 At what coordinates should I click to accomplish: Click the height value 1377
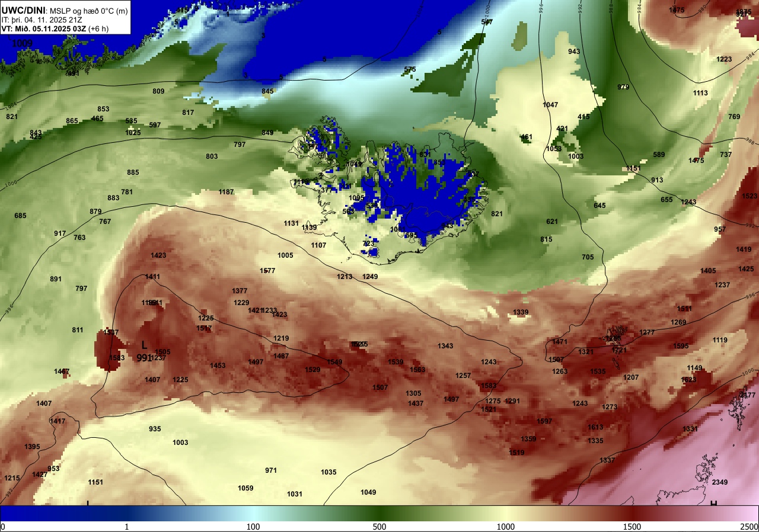[240, 291]
